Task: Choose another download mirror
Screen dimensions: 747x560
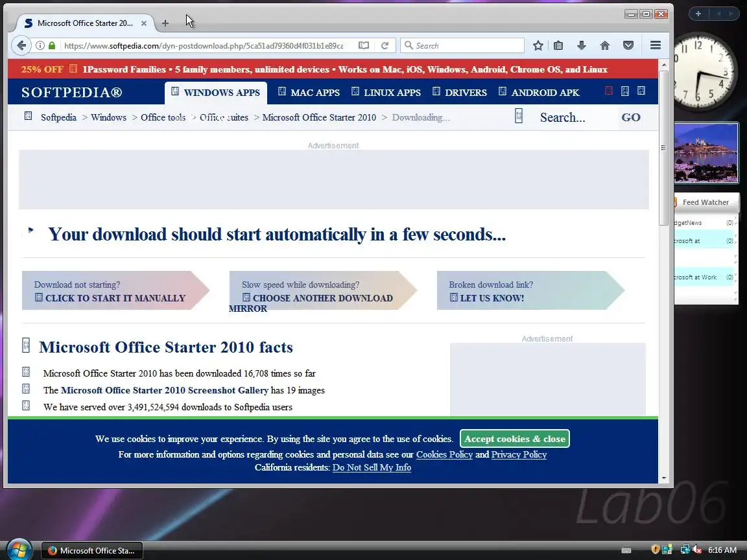Action: click(x=322, y=290)
